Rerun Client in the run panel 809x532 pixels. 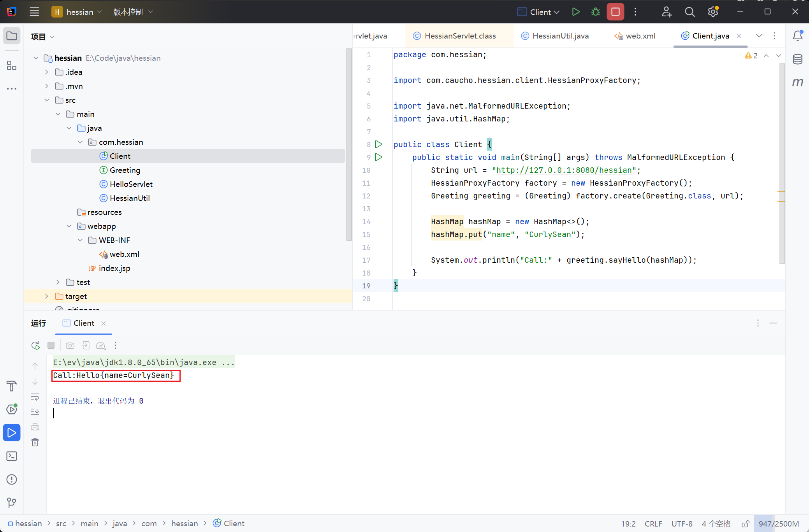35,345
